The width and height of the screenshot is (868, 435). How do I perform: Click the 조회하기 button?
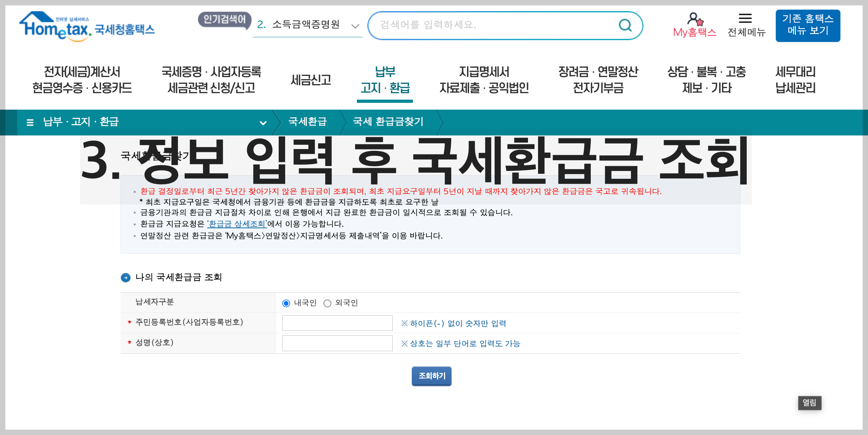point(431,376)
